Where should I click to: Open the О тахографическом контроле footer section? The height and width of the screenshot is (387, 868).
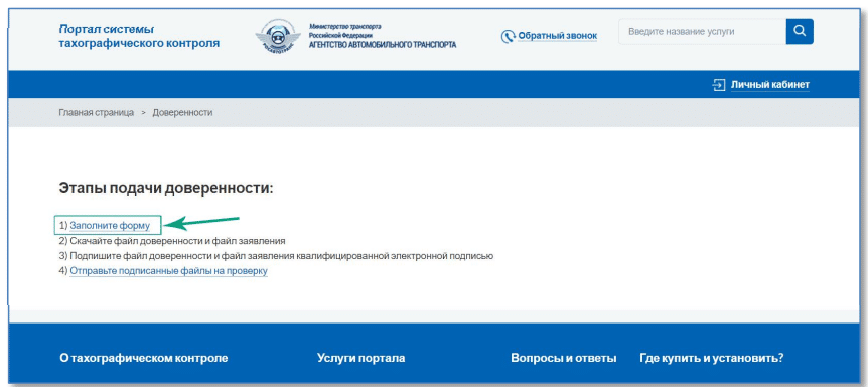[x=143, y=358]
